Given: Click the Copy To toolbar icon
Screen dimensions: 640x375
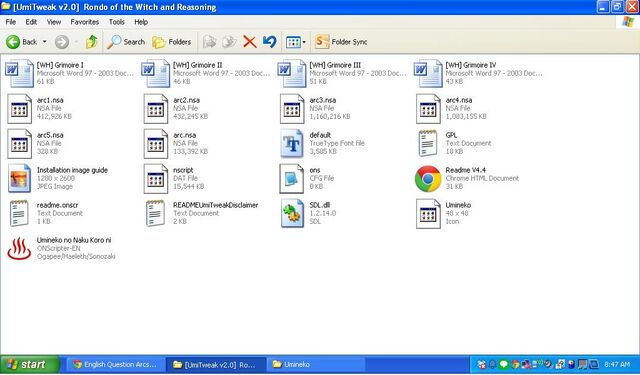Looking at the screenshot, I should pyautogui.click(x=229, y=42).
